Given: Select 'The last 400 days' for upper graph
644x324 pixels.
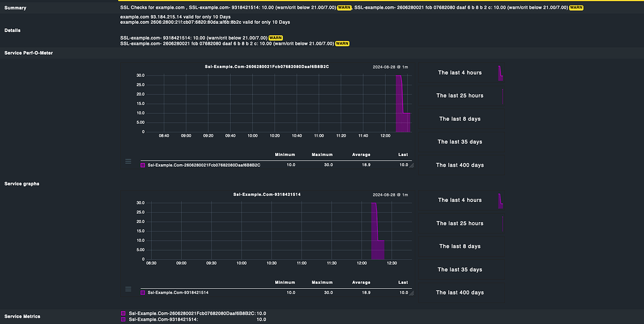Looking at the screenshot, I should [460, 165].
